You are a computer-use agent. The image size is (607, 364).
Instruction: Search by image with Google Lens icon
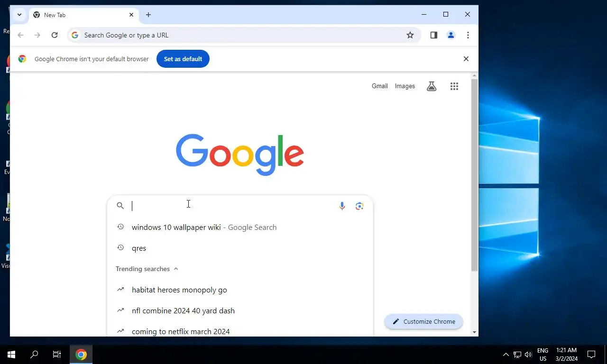359,206
